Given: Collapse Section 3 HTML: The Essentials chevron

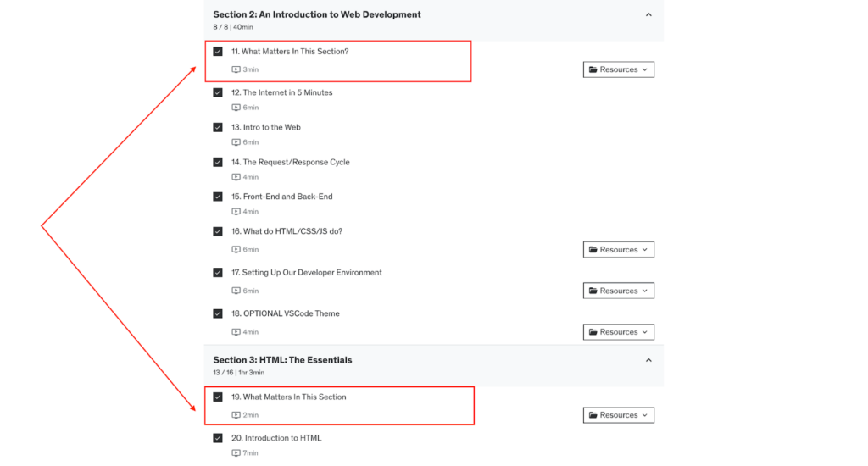Looking at the screenshot, I should (648, 360).
